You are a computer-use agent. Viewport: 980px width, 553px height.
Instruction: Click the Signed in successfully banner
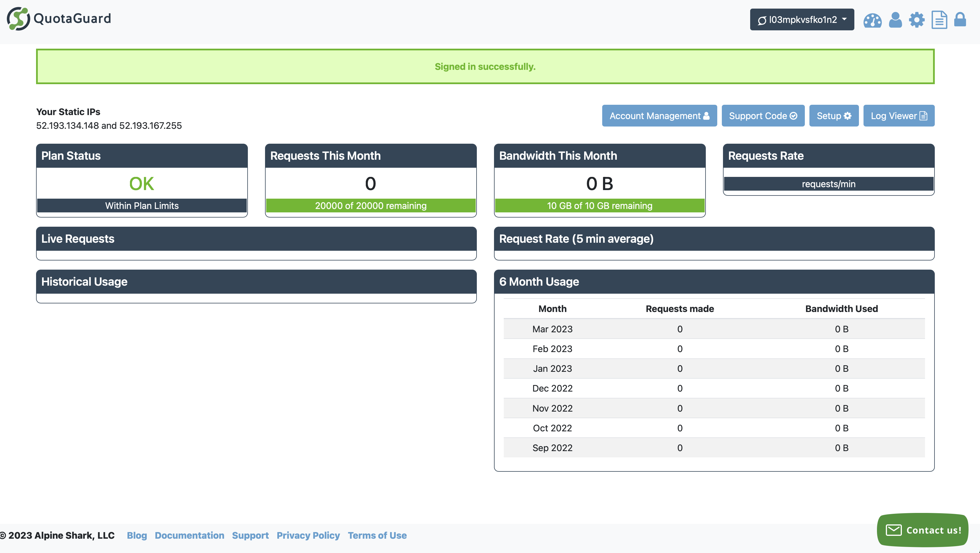tap(485, 66)
